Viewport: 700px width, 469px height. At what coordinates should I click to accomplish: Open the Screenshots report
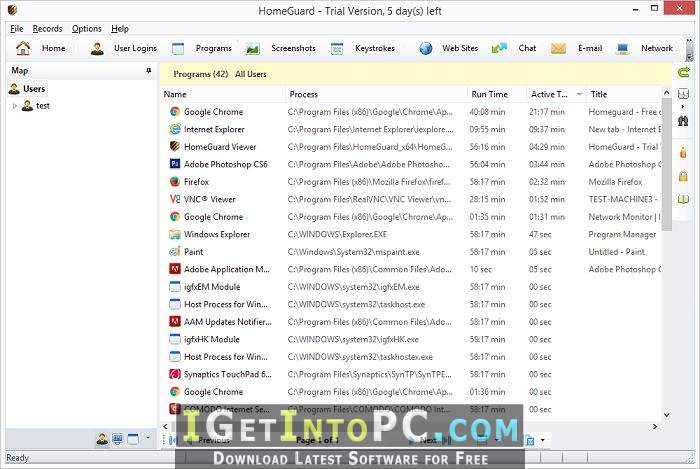[x=280, y=48]
